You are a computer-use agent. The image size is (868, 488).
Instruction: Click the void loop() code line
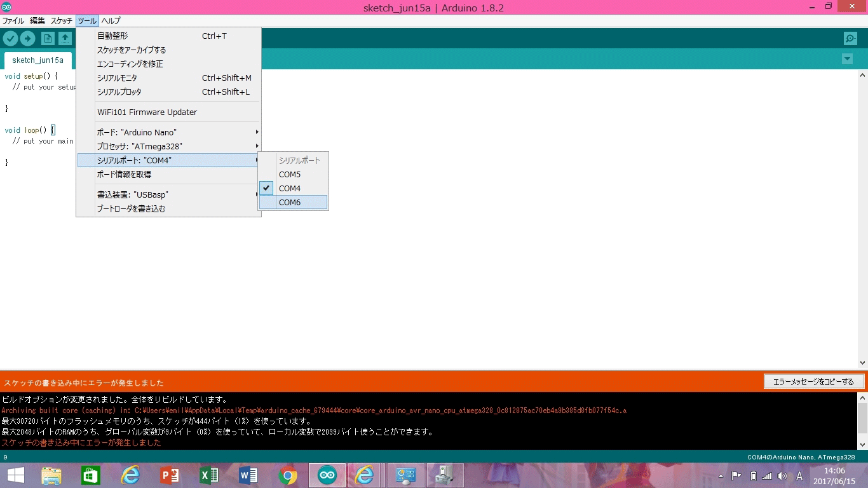(x=30, y=130)
